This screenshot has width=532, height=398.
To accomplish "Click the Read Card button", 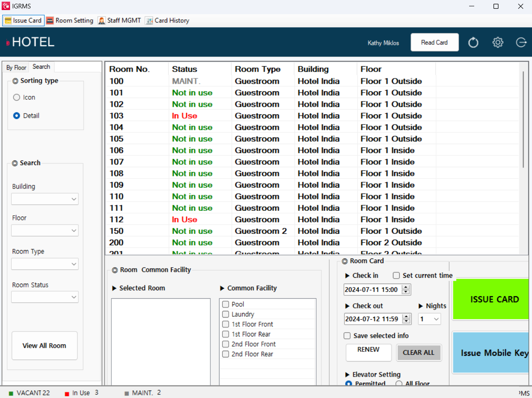I will 434,42.
